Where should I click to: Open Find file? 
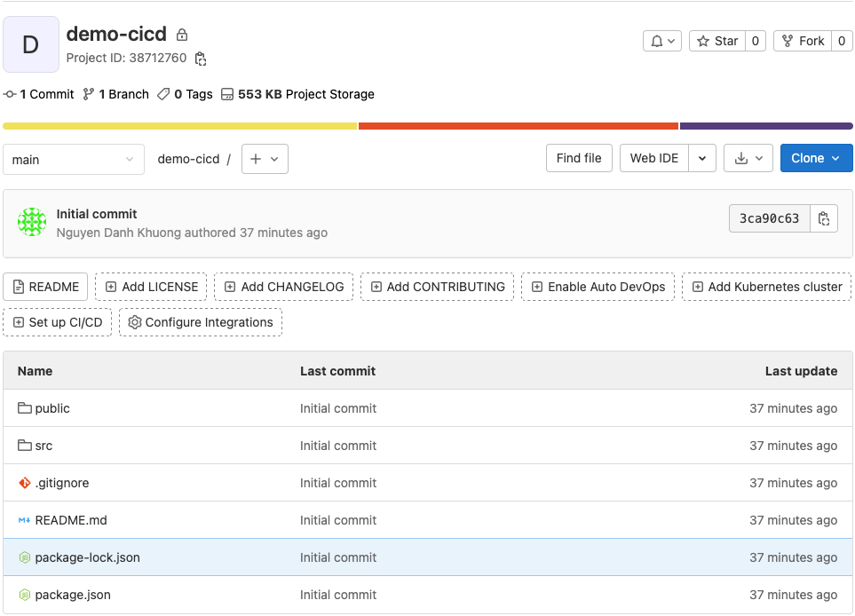(x=578, y=158)
